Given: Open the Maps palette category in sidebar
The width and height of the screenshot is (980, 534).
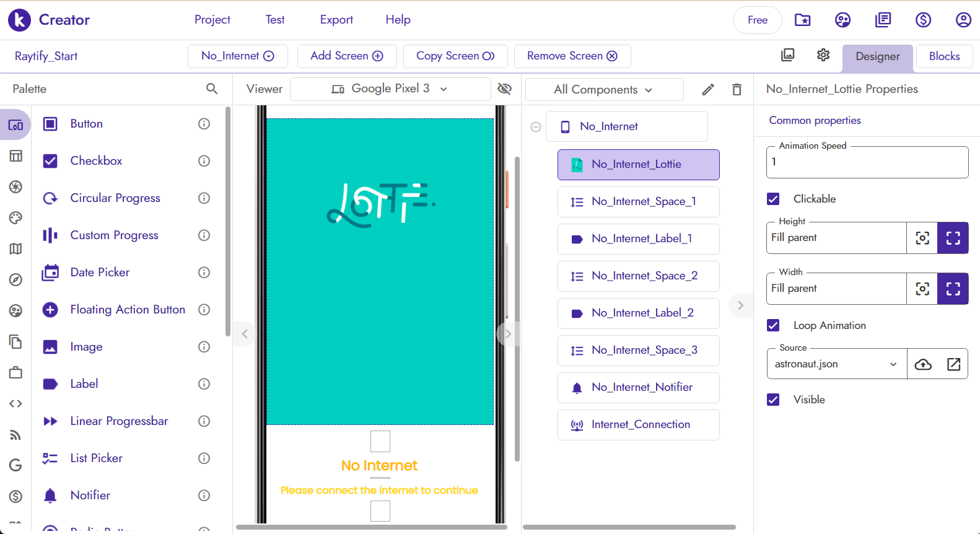Looking at the screenshot, I should [x=15, y=249].
